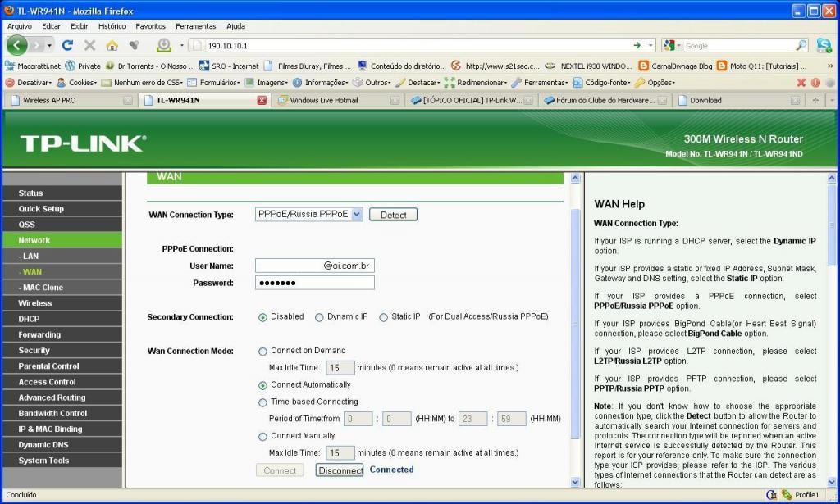Choose Connect Manually mode

coord(262,437)
